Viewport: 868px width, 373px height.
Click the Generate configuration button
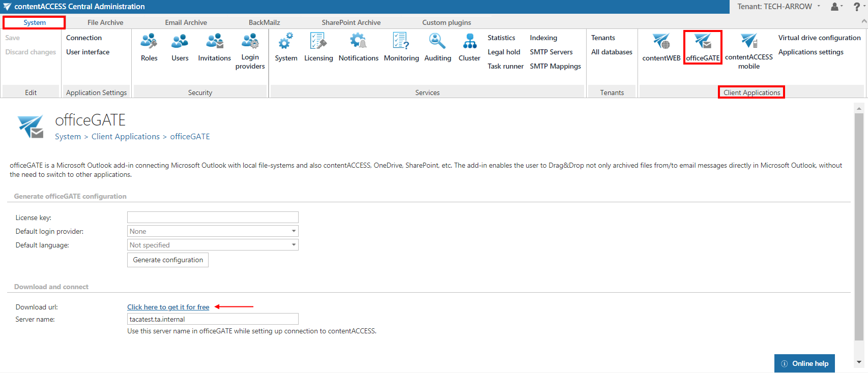coord(168,260)
